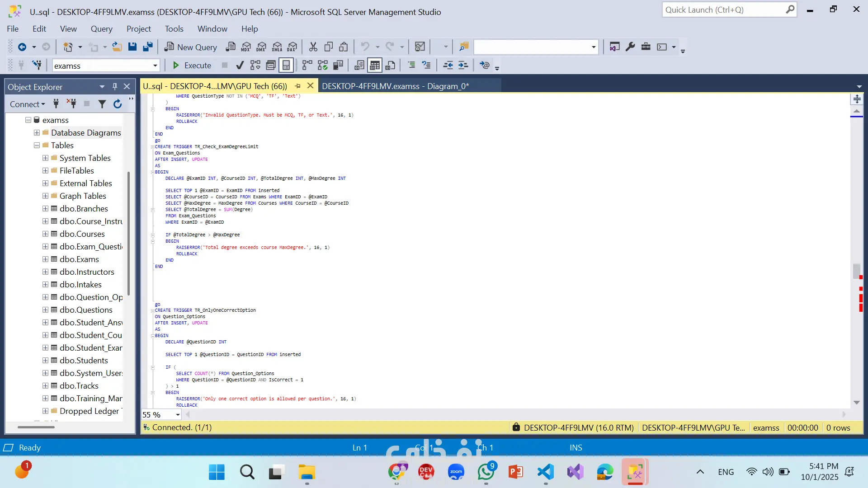Click New Query in toolbar
This screenshot has width=868, height=488.
[191, 47]
